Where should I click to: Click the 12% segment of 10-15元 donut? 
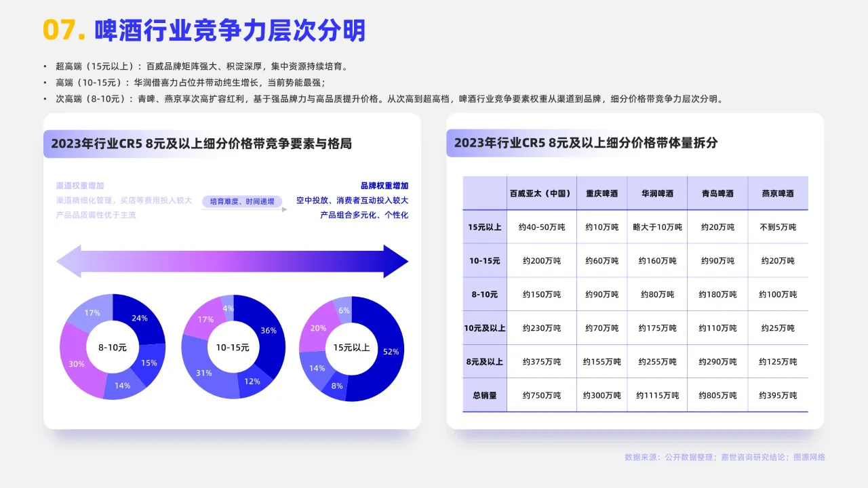pyautogui.click(x=252, y=381)
